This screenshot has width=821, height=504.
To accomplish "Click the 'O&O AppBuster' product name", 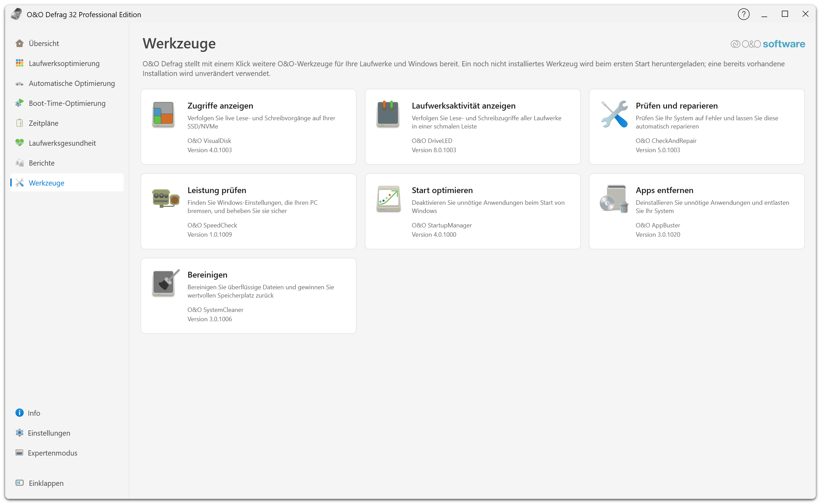I will (x=658, y=225).
